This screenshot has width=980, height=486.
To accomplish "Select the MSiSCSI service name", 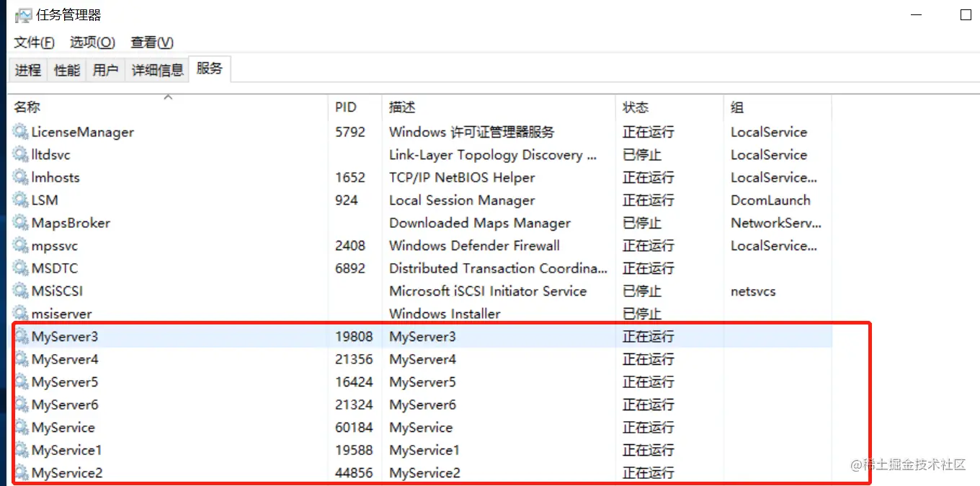I will (x=57, y=291).
